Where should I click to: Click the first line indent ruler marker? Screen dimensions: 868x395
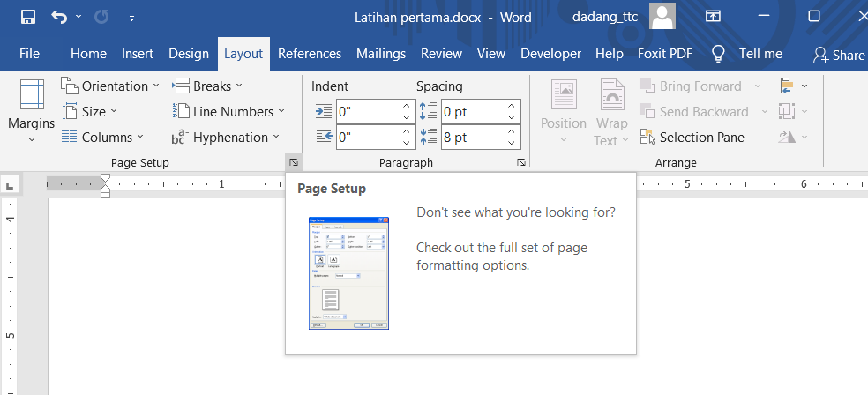click(105, 178)
